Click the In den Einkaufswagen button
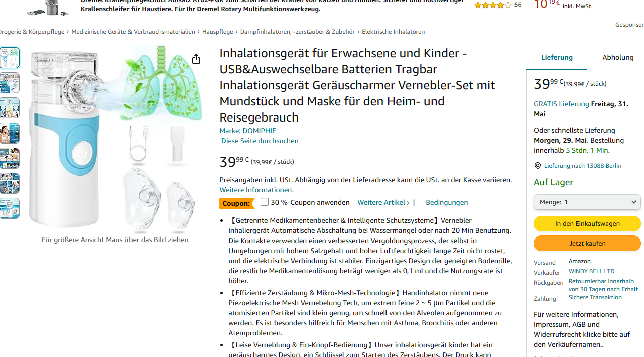 coord(587,223)
